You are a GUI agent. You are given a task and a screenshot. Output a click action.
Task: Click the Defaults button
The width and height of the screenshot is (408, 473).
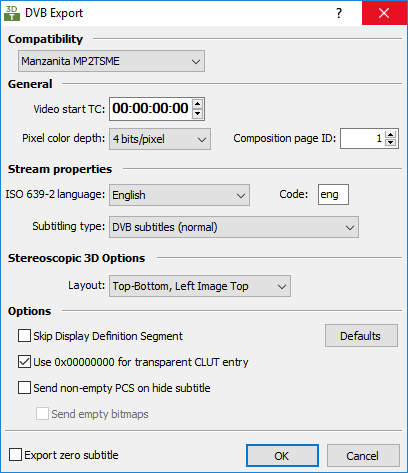click(361, 336)
